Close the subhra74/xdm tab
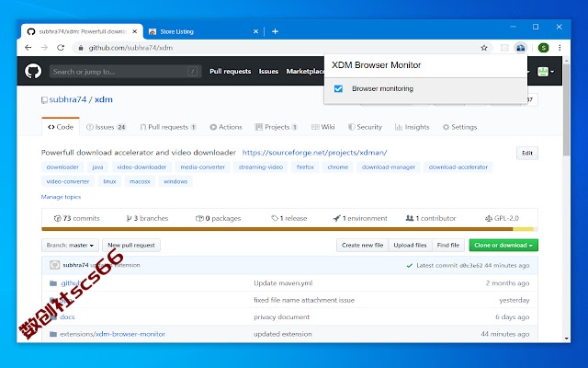The width and height of the screenshot is (588, 368). pyautogui.click(x=135, y=31)
